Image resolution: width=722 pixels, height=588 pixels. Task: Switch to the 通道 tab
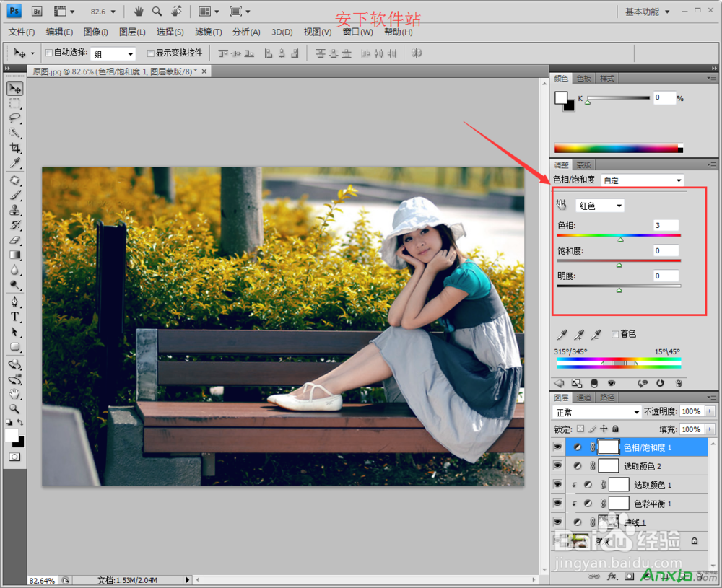click(584, 398)
